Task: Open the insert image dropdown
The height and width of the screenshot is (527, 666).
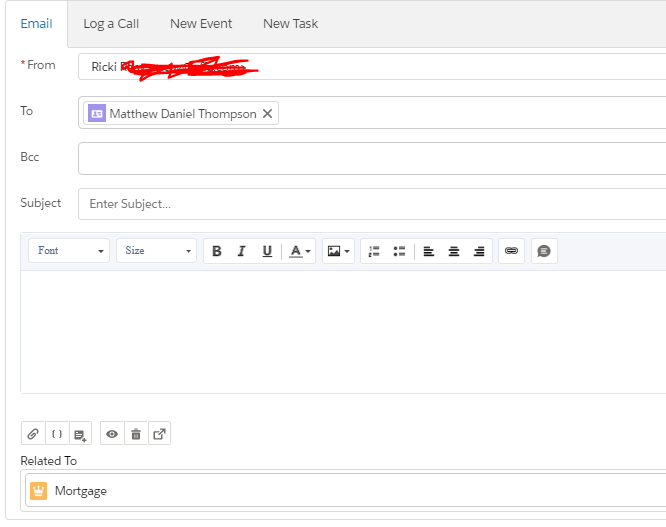Action: [x=339, y=251]
